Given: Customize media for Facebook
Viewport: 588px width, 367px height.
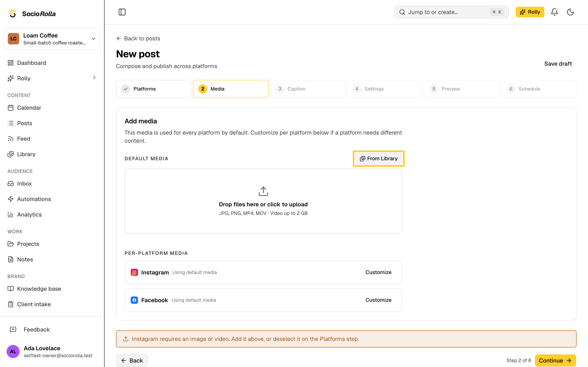Looking at the screenshot, I should tap(378, 300).
